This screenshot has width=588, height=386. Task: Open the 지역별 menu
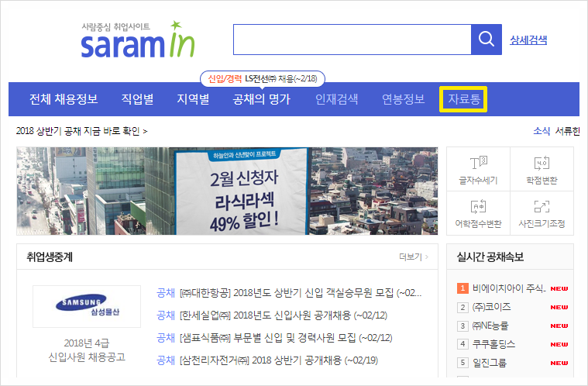point(193,99)
